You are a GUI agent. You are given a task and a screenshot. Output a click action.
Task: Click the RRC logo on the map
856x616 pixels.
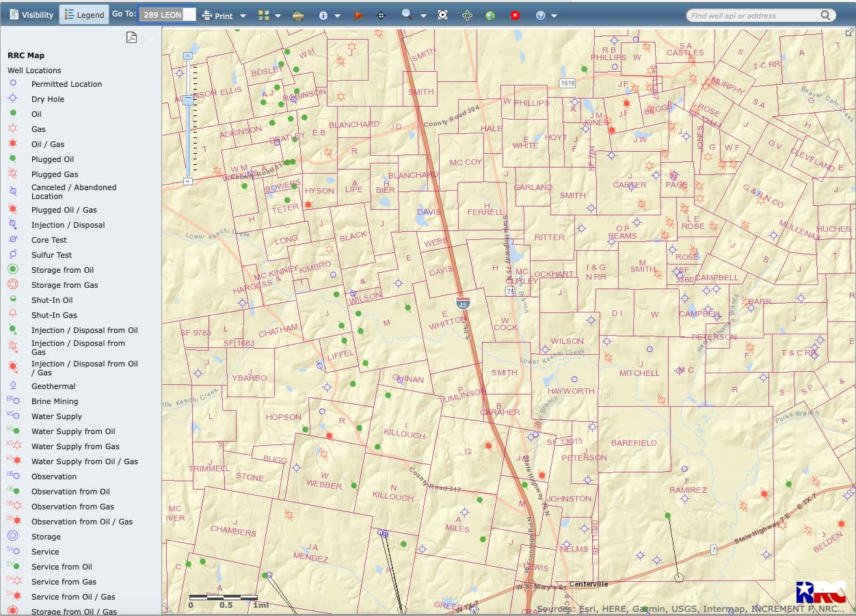[x=821, y=592]
